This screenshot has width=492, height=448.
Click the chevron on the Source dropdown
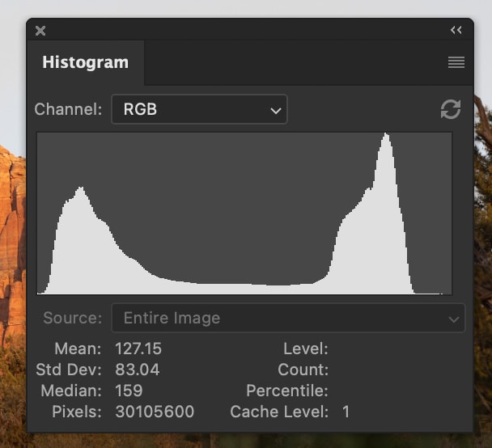point(453,319)
